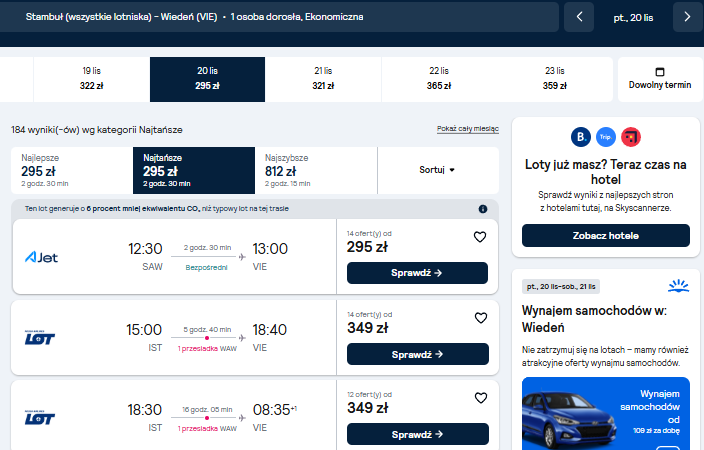Click Pokaż cały miesiąc link
This screenshot has height=450, width=704.
[468, 129]
